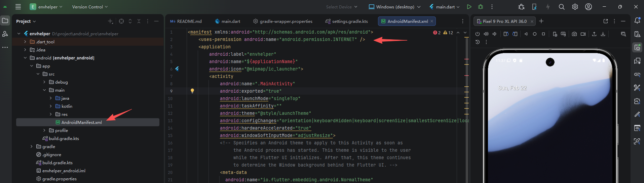Open Running Devices tool window
The height and width of the screenshot is (183, 644).
point(637,47)
